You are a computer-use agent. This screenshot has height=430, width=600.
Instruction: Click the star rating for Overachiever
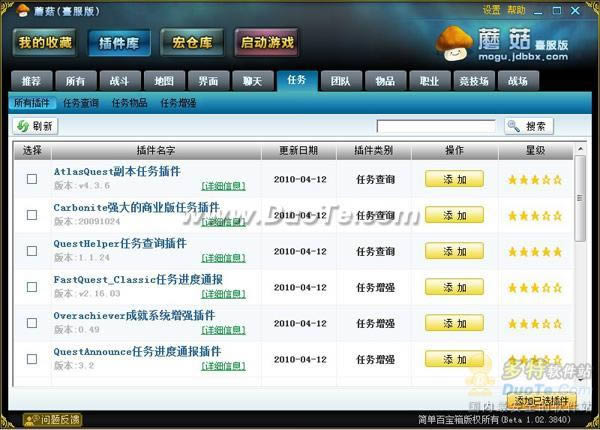535,324
